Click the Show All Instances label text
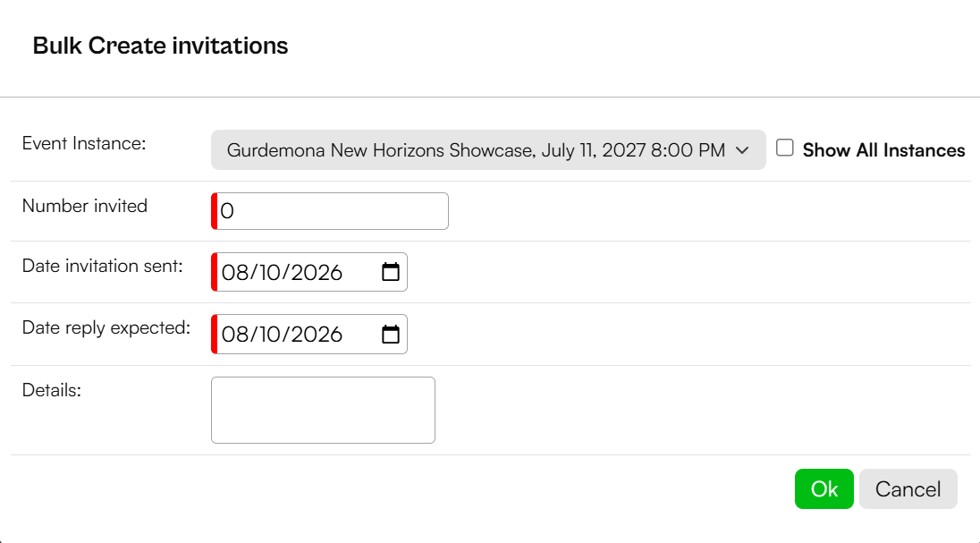Screen dimensions: 980x543 point(883,150)
